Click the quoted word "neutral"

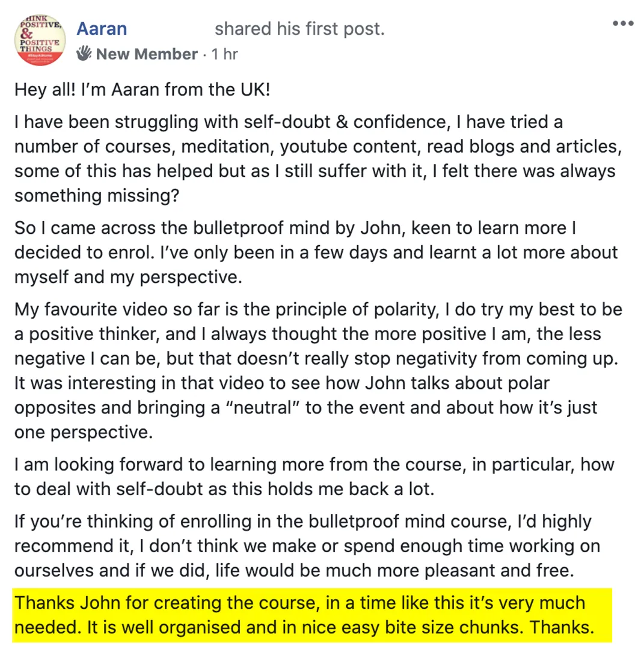263,407
